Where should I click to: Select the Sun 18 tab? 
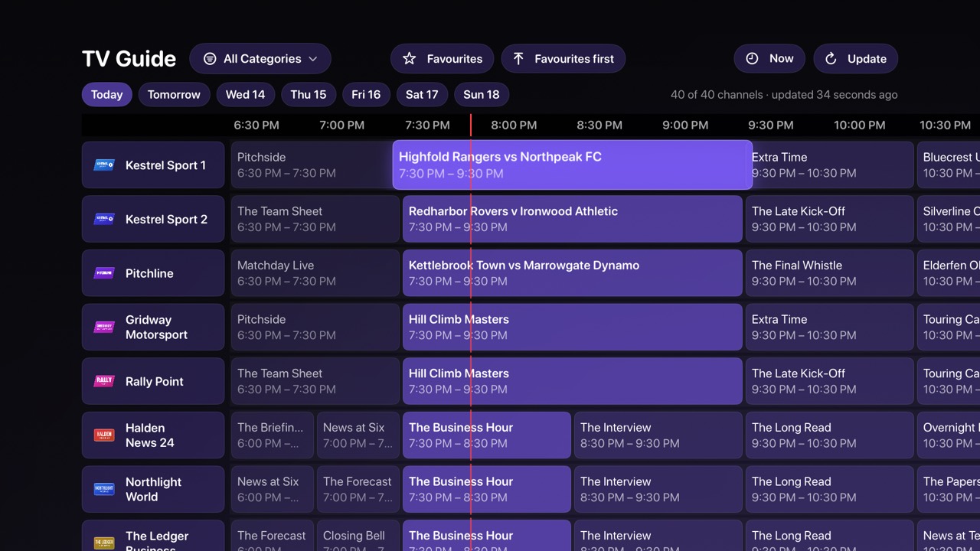click(482, 95)
